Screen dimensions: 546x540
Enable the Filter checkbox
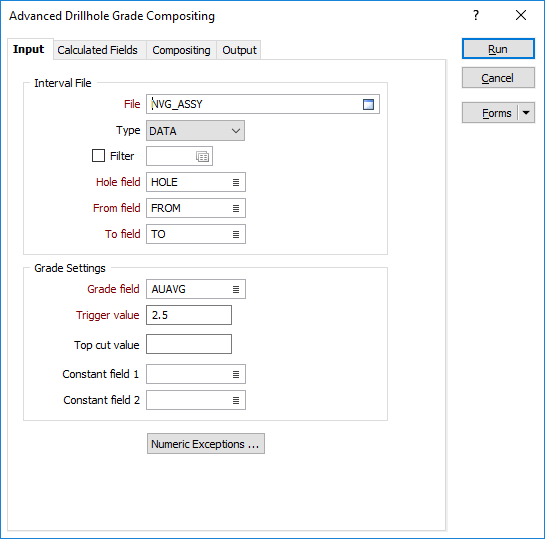(x=98, y=156)
